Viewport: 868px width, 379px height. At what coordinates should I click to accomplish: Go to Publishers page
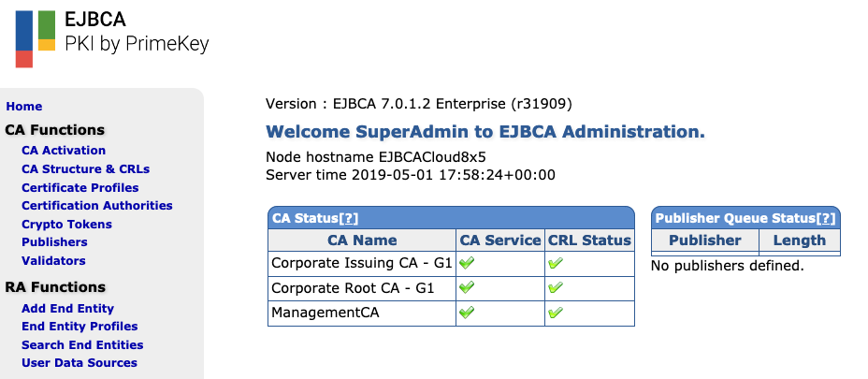(x=54, y=242)
